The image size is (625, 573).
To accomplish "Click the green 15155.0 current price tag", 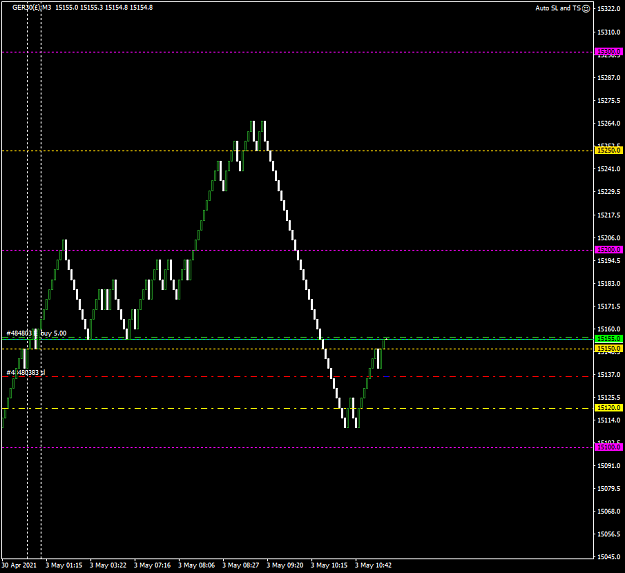I will [608, 338].
